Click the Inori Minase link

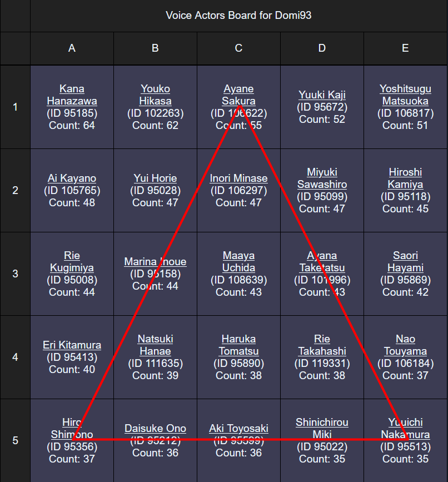238,178
